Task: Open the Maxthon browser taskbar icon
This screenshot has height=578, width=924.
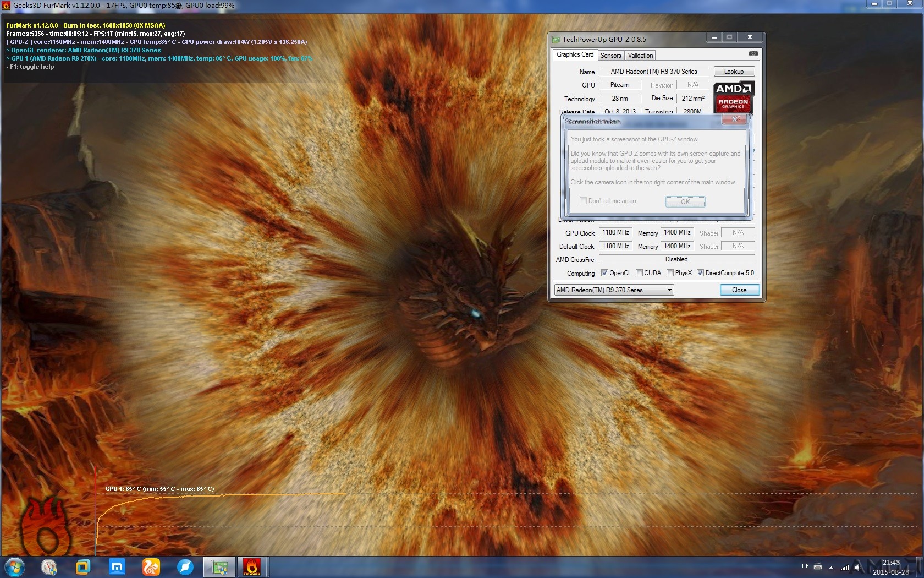Action: pyautogui.click(x=117, y=567)
